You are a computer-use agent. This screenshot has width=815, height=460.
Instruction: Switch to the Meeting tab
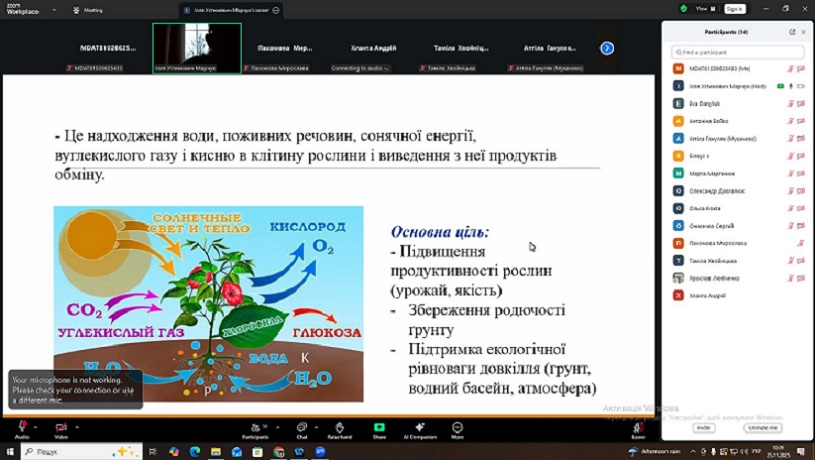tap(87, 10)
